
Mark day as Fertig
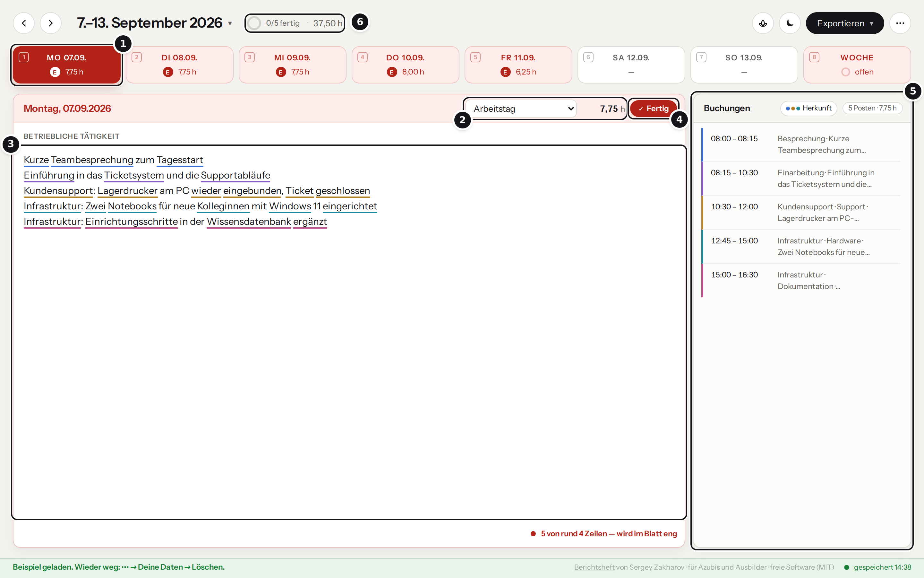tap(653, 109)
